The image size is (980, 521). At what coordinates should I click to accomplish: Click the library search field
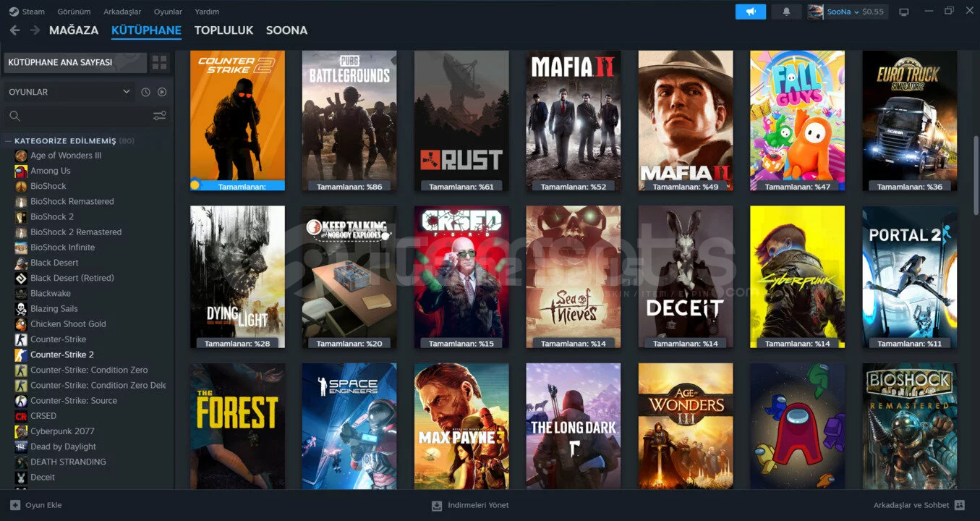(77, 116)
